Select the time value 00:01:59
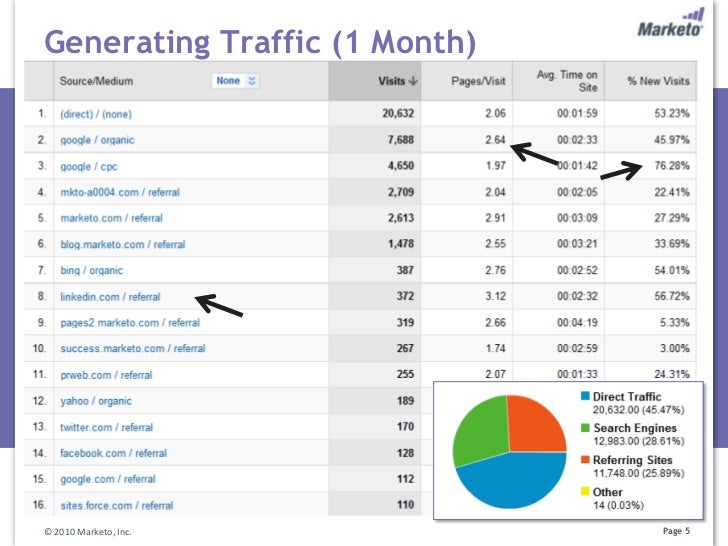The width and height of the screenshot is (728, 546). point(577,113)
